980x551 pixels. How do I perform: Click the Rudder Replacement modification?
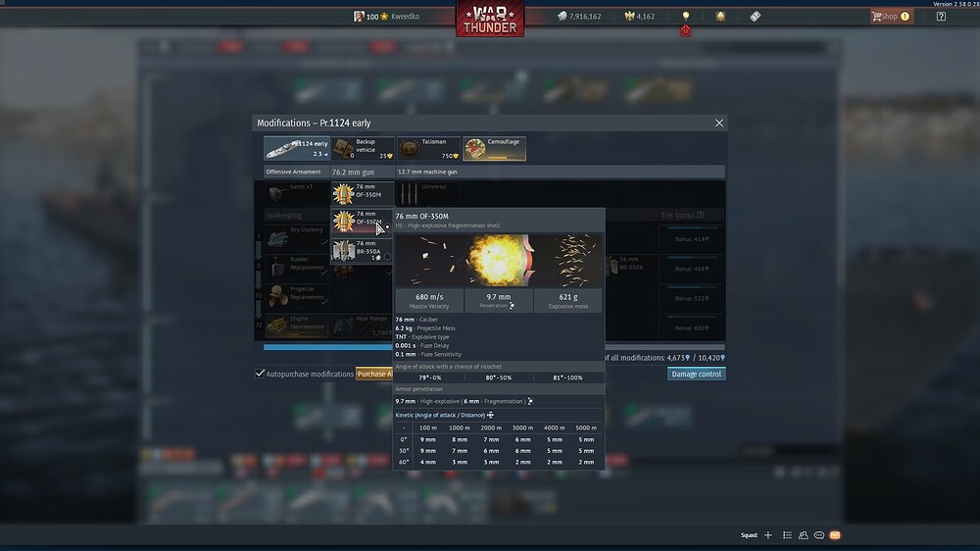pyautogui.click(x=297, y=267)
